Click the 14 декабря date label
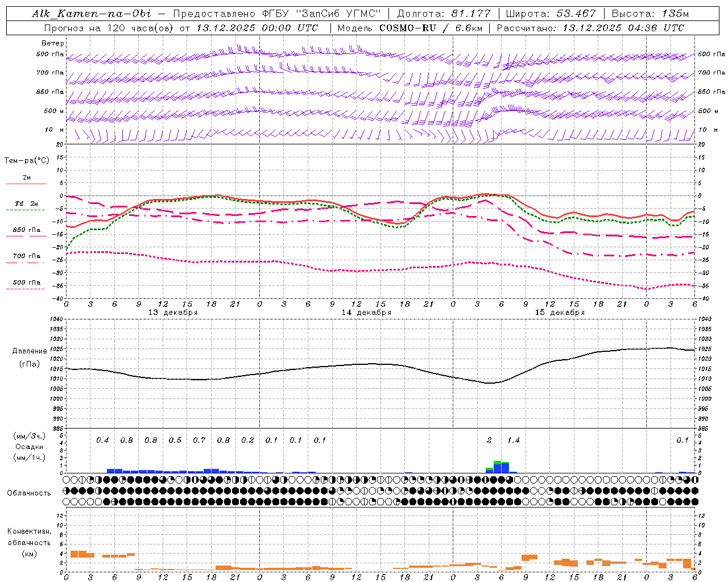The image size is (728, 582). click(x=366, y=313)
